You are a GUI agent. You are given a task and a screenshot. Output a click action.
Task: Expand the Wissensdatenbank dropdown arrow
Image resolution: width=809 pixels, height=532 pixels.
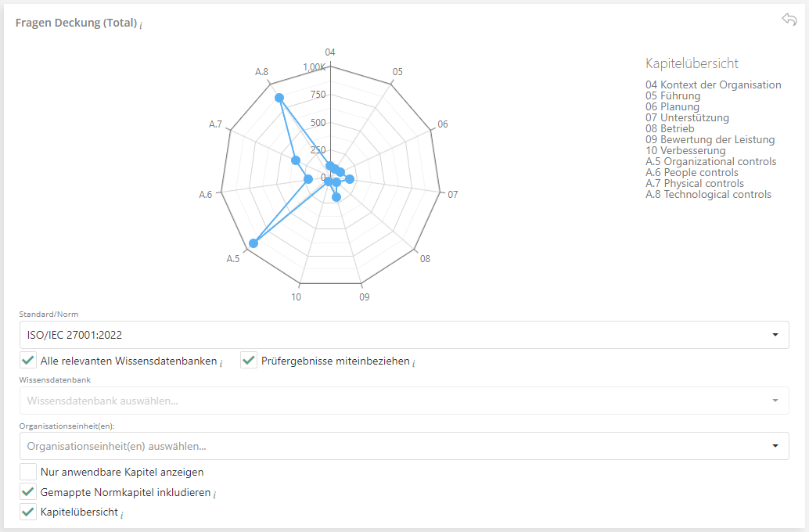(x=775, y=401)
